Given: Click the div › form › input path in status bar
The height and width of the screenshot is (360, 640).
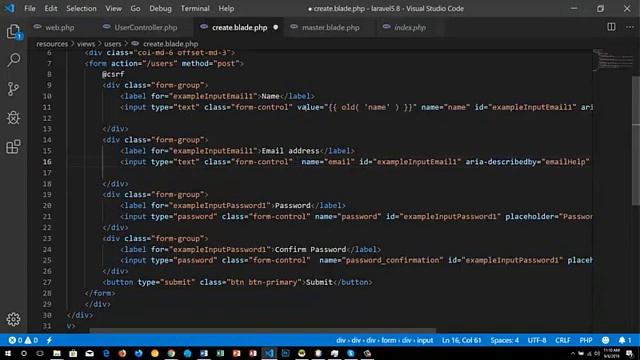Looking at the screenshot, I should pyautogui.click(x=384, y=340).
